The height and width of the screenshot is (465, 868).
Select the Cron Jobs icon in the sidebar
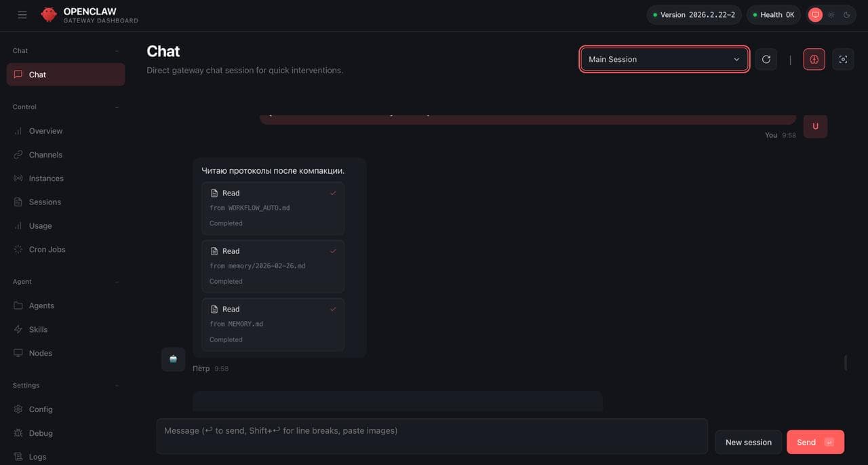click(x=18, y=249)
